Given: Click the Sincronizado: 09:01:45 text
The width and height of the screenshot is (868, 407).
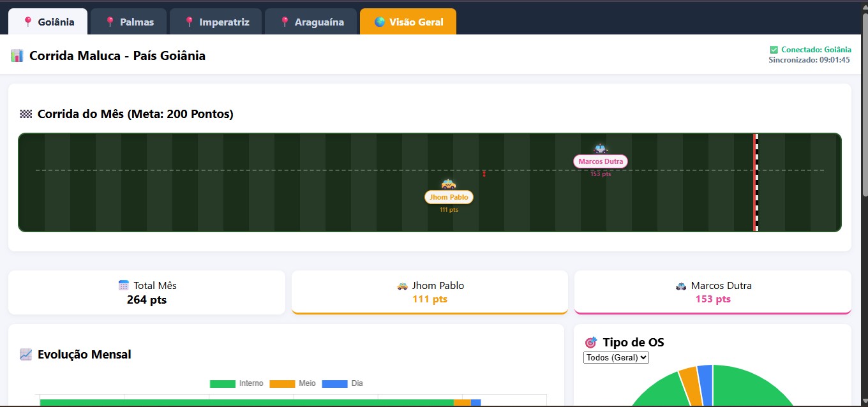Looking at the screenshot, I should 809,60.
